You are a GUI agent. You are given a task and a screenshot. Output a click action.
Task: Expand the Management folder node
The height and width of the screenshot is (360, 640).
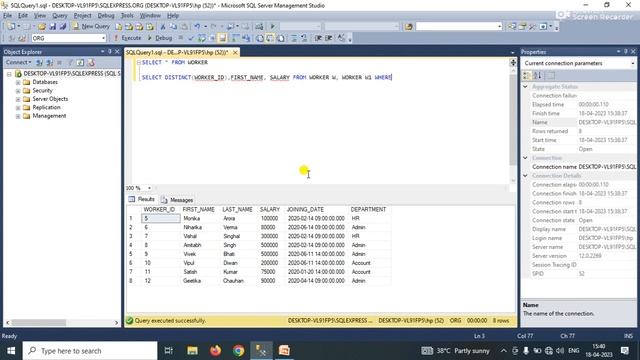[x=18, y=116]
